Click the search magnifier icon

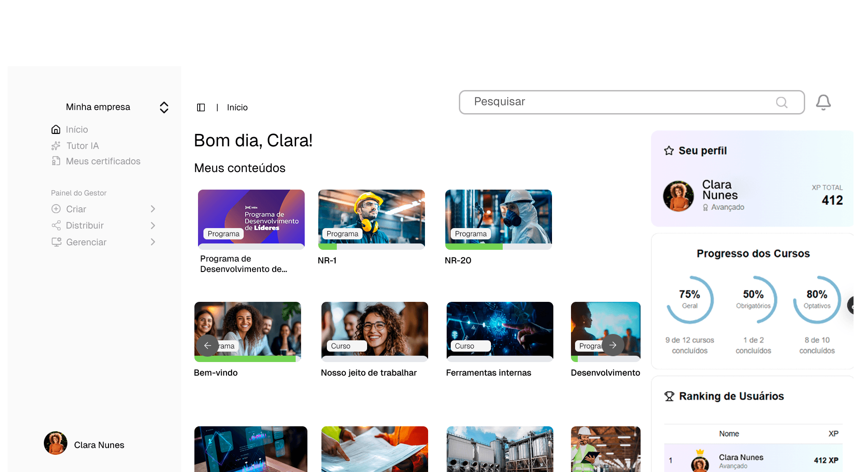point(782,103)
